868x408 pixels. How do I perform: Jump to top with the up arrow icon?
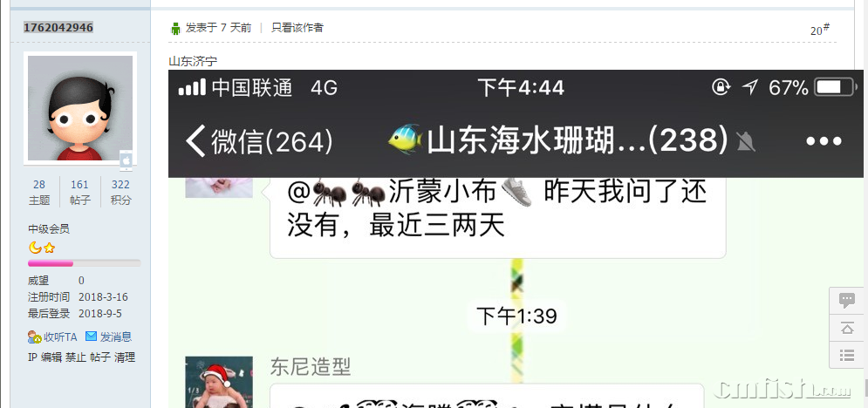pyautogui.click(x=847, y=329)
